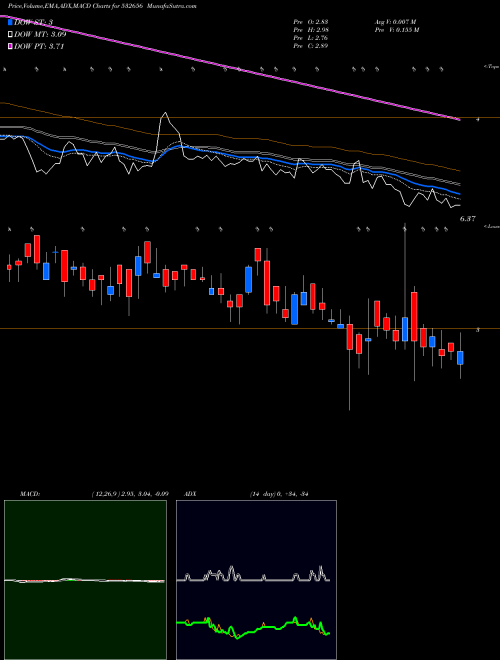Click the 'Pre H: 2.98' value

coord(311,30)
